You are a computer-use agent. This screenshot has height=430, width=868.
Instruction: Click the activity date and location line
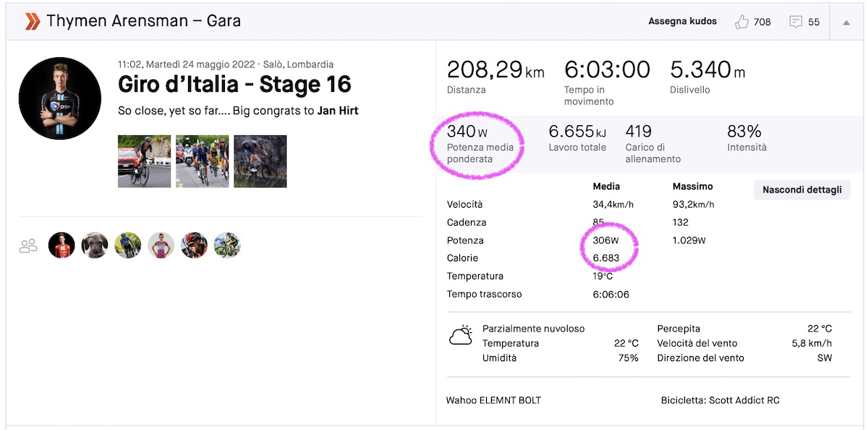tap(226, 64)
